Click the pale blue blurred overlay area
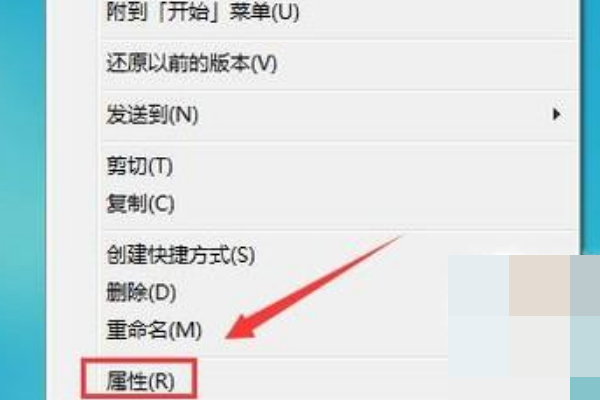This screenshot has height=400, width=600. (478, 316)
